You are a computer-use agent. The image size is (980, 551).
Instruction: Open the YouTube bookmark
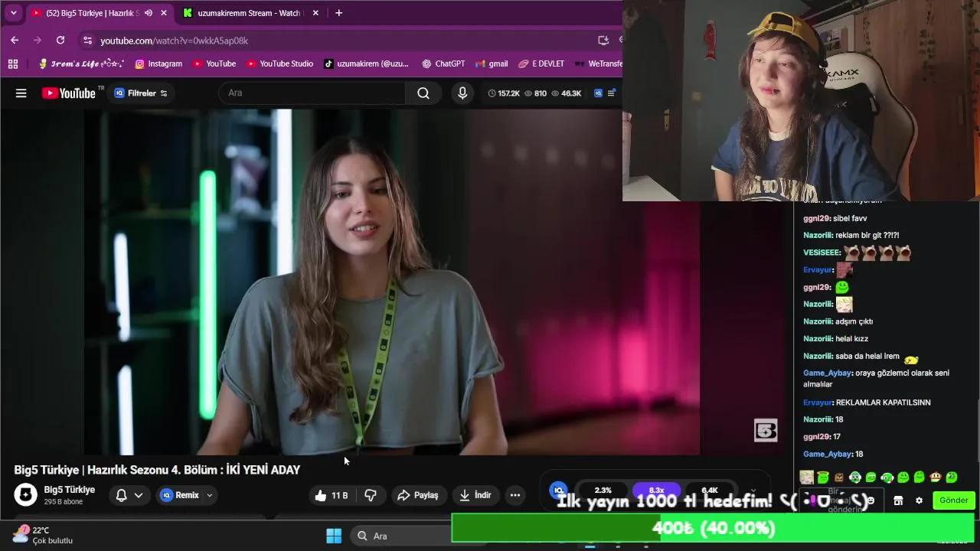coord(214,64)
